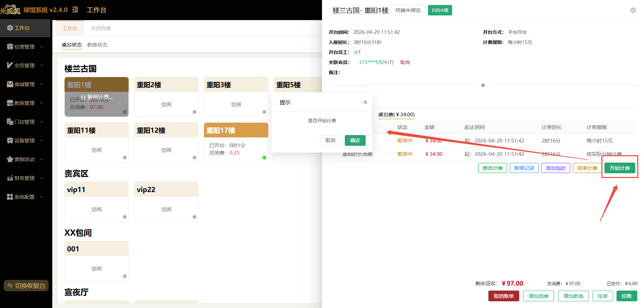The width and height of the screenshot is (644, 308).
Task: Click the star divider icon in the detail panel
Action: pos(483,85)
